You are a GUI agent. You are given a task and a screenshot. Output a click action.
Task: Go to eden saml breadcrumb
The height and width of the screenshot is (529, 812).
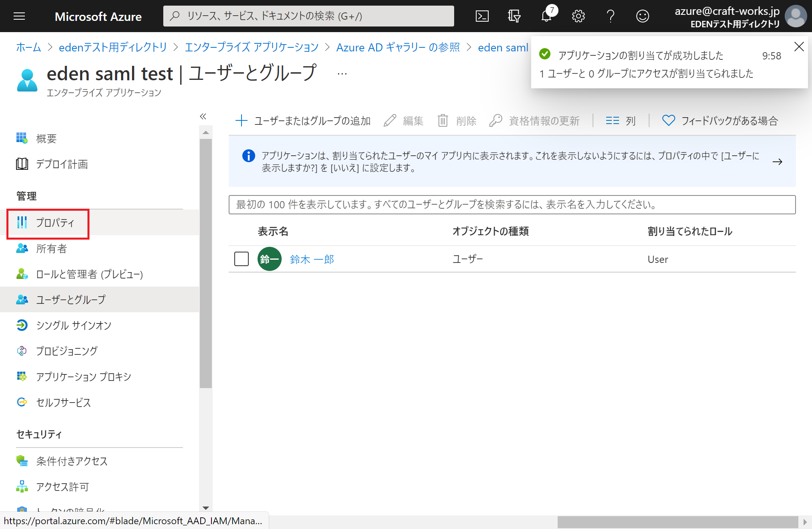(x=503, y=47)
